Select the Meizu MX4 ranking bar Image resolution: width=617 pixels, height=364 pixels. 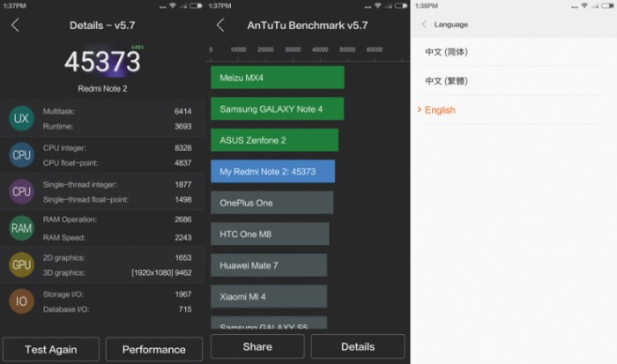pos(278,78)
